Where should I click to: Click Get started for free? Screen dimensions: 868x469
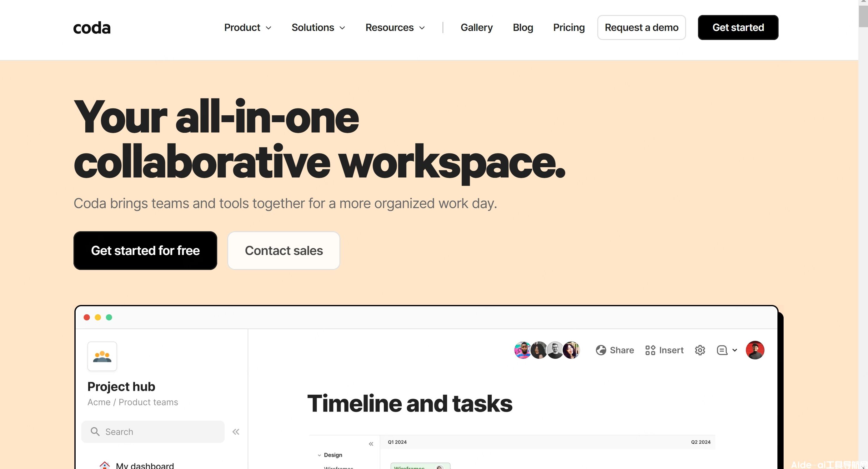click(x=145, y=250)
